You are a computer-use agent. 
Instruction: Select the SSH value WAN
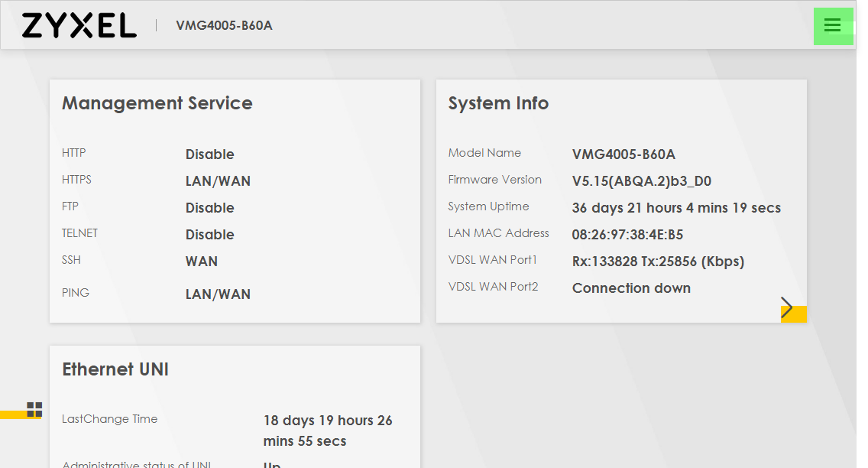coord(202,262)
